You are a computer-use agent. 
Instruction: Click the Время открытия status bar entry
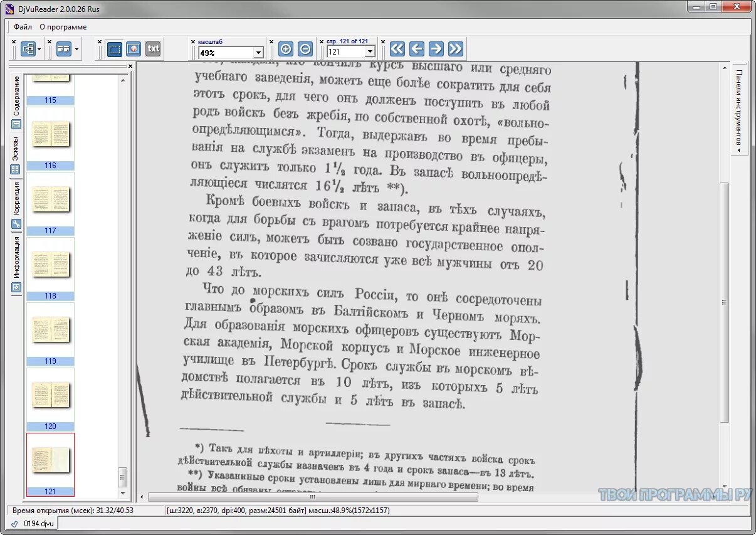(73, 511)
